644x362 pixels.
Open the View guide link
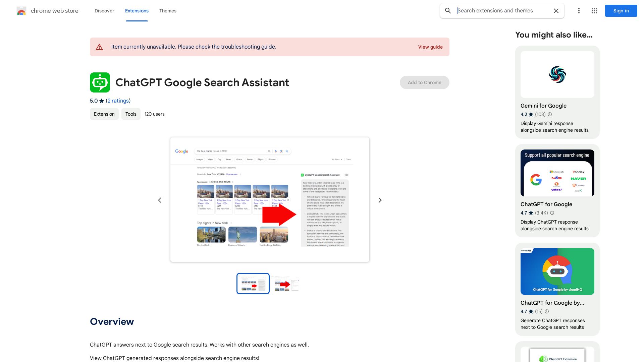[x=430, y=47]
